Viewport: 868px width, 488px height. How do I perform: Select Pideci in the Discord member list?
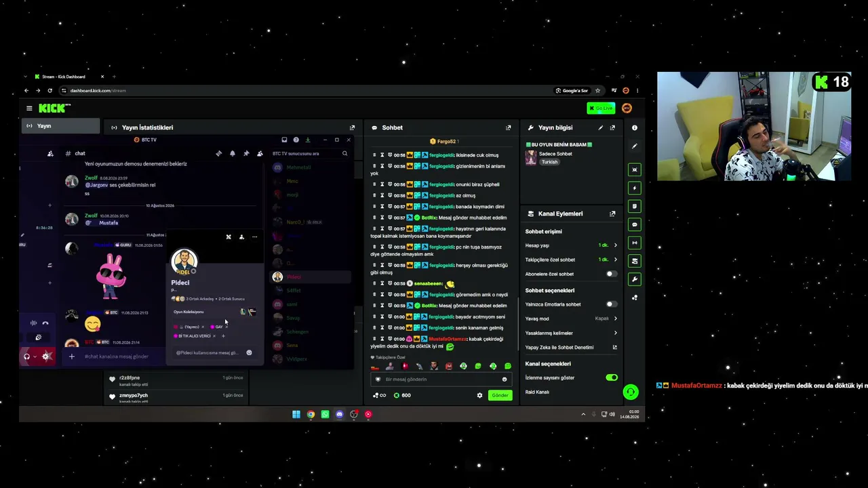coord(311,277)
